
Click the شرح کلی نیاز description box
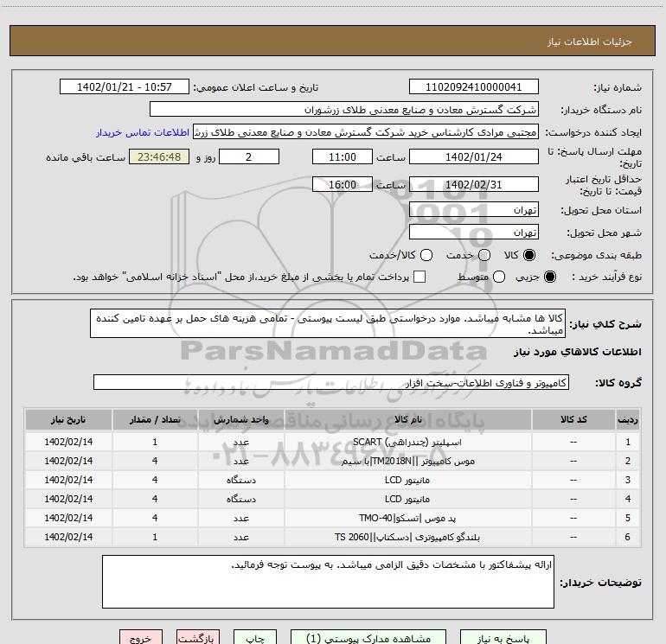tap(328, 324)
